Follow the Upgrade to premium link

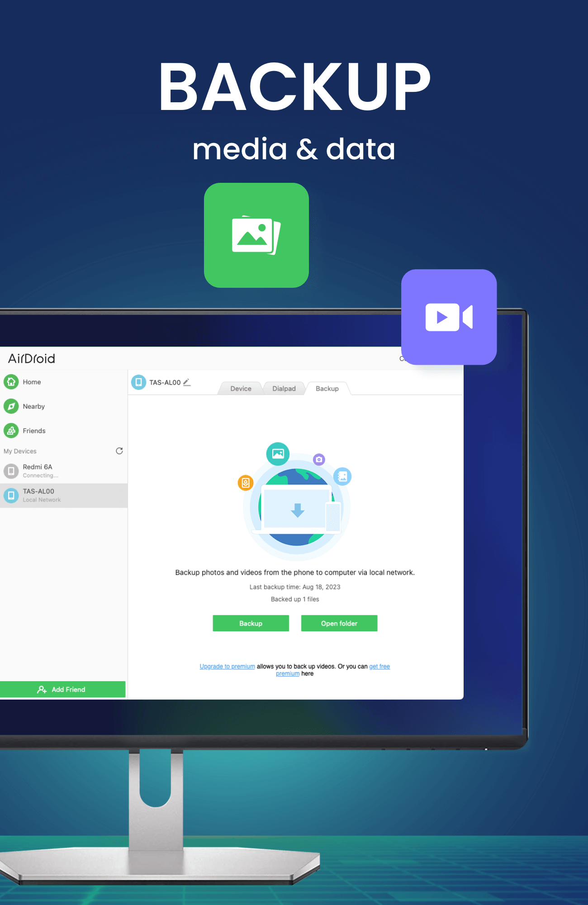coord(228,666)
